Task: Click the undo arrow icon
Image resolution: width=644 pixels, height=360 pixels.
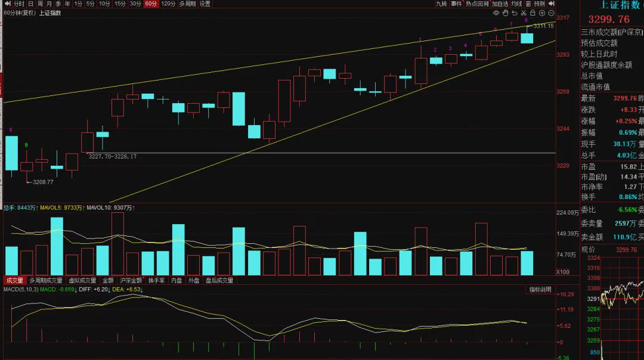Action: click(514, 13)
